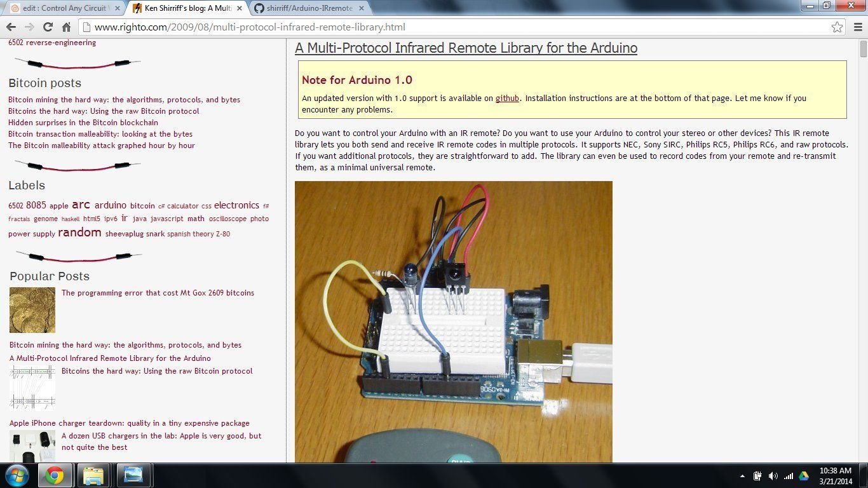The height and width of the screenshot is (488, 868).
Task: Launch Windows Media Player from the taskbar
Action: click(x=133, y=475)
